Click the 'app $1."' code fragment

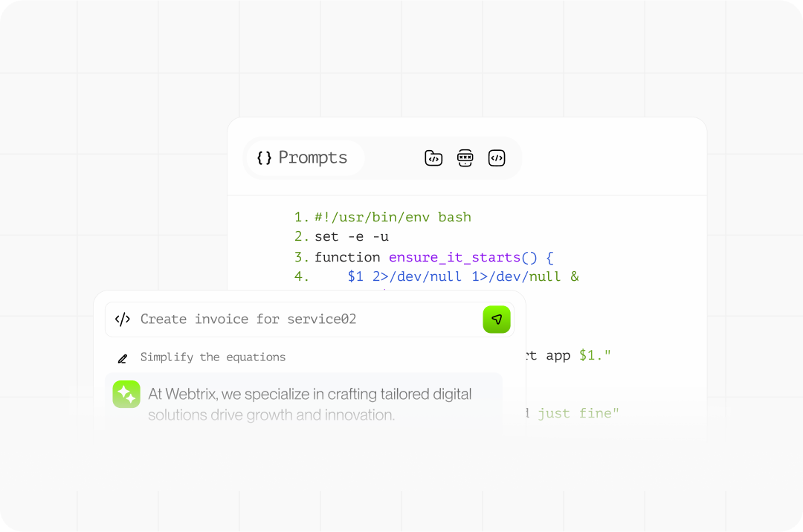tap(578, 355)
